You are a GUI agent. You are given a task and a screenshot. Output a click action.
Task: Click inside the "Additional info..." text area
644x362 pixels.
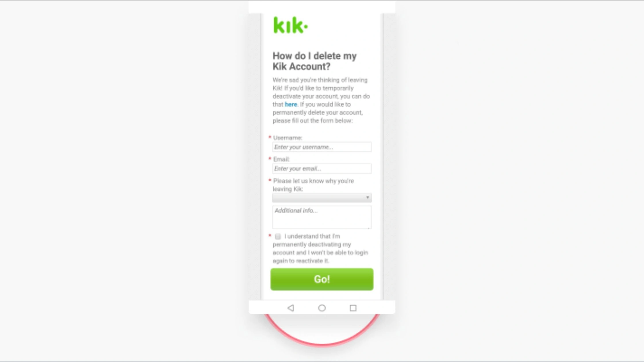[x=322, y=217]
